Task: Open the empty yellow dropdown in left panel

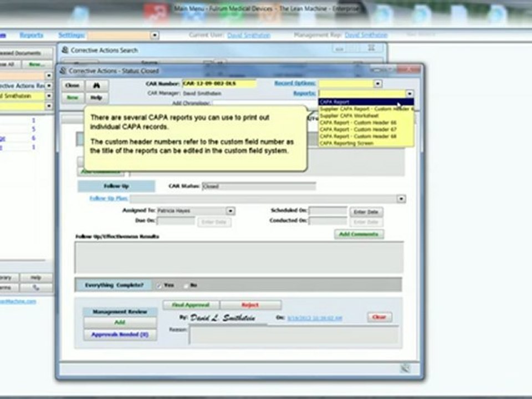Action: tap(49, 106)
